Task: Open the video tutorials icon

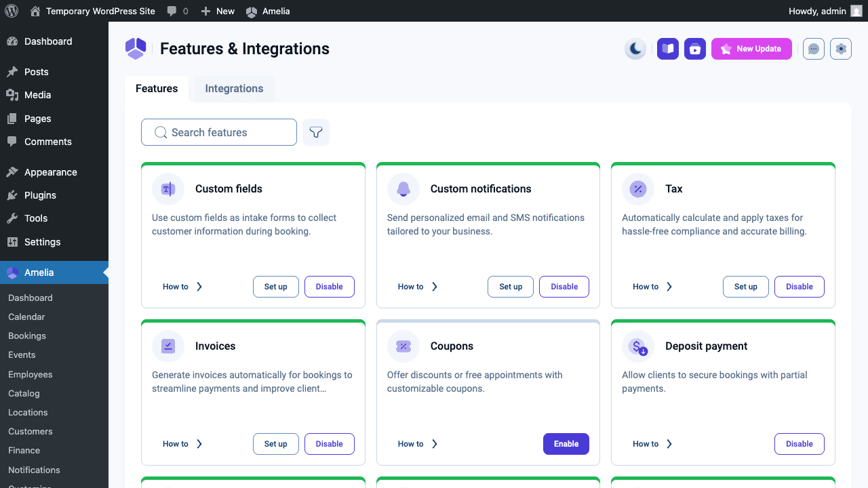Action: (x=695, y=49)
